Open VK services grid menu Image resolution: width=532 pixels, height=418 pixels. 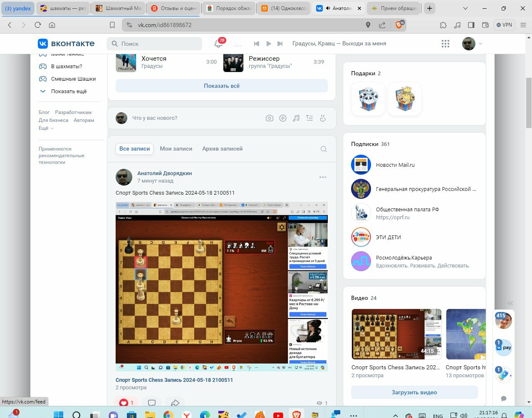445,44
